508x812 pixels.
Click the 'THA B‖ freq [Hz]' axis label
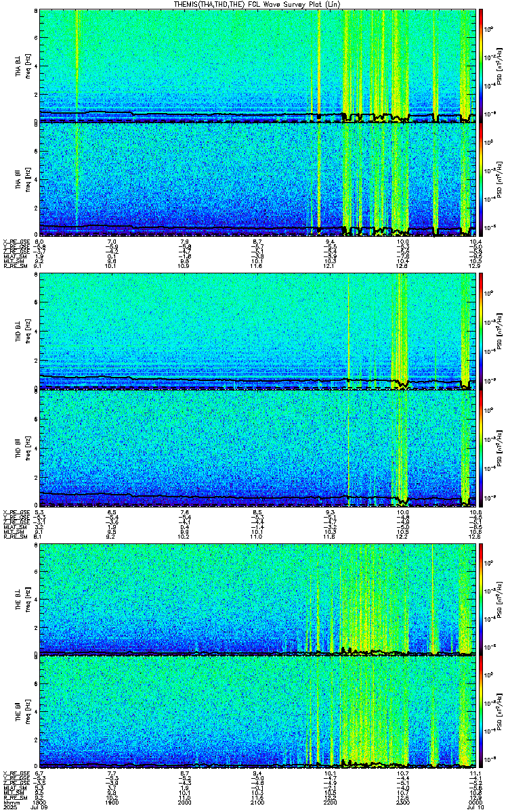click(x=22, y=180)
